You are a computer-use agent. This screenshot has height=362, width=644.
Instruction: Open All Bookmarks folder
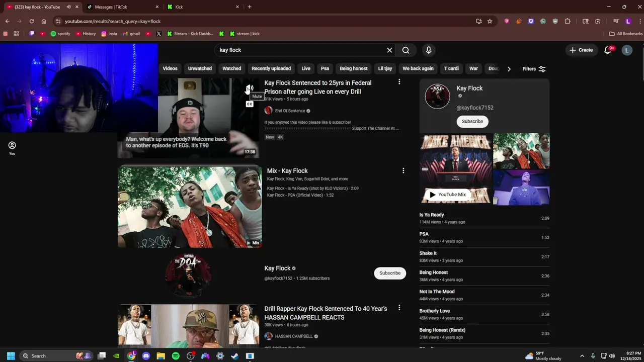point(626,34)
